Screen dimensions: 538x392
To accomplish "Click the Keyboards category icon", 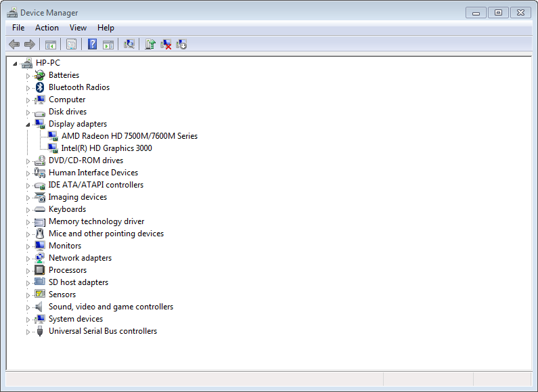I will [x=40, y=209].
